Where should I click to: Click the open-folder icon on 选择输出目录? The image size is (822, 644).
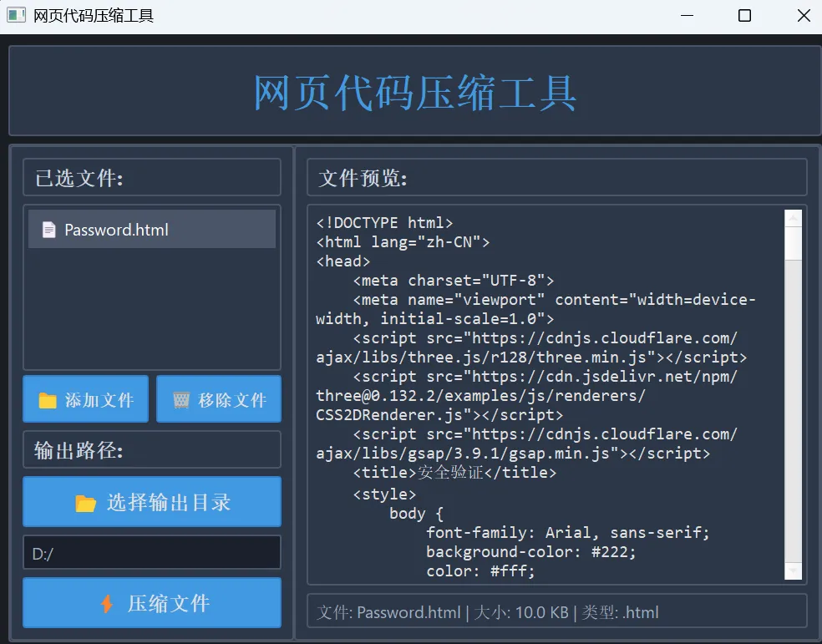tap(85, 503)
